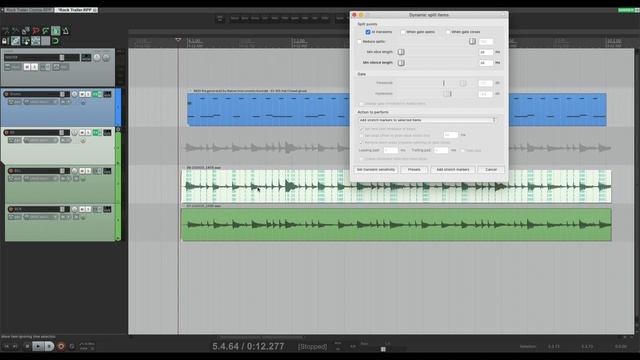
Task: Open the input selector on third track
Action: [41, 179]
